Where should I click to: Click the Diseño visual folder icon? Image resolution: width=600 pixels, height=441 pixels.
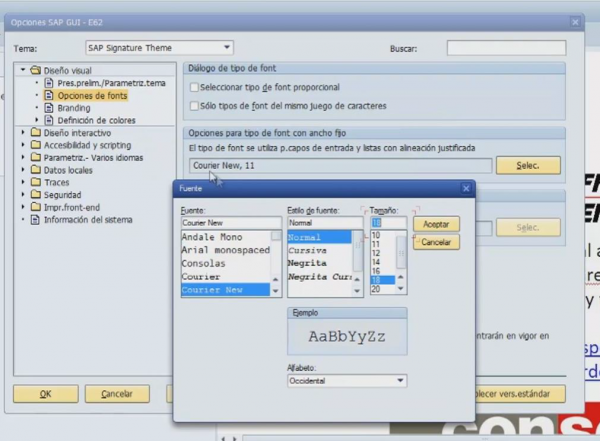coord(36,70)
